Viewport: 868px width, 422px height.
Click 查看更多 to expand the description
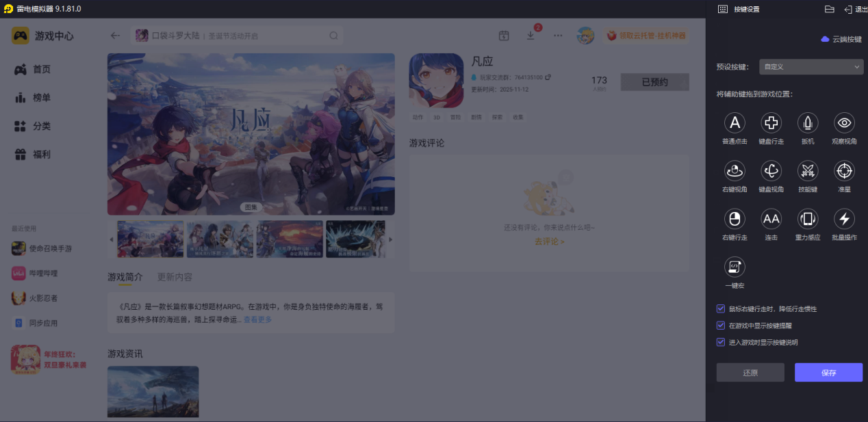coord(257,319)
